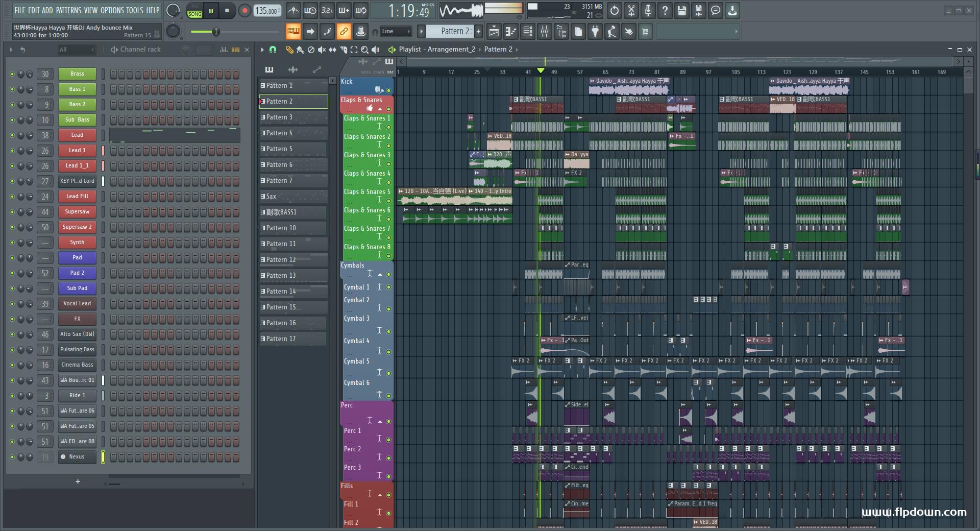Pause playback with the pause button
Screen dimensions: 980x531
(x=211, y=11)
